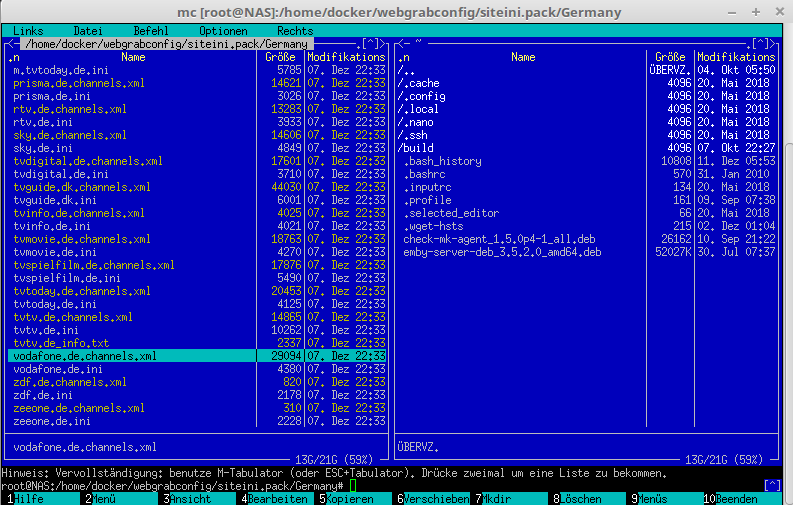Click the command line [^] history indicator
The image size is (793, 505).
coord(772,486)
